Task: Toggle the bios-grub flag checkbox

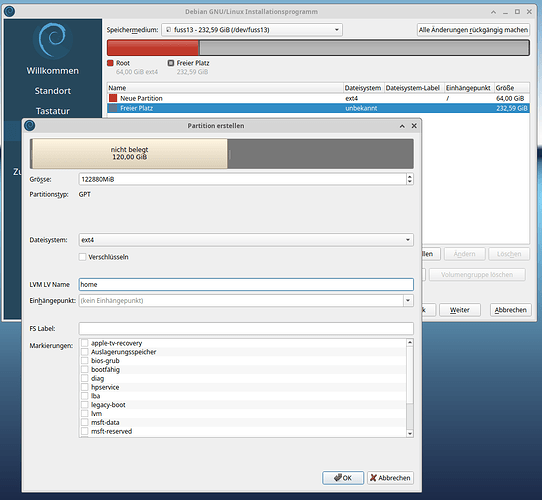Action: (85, 361)
